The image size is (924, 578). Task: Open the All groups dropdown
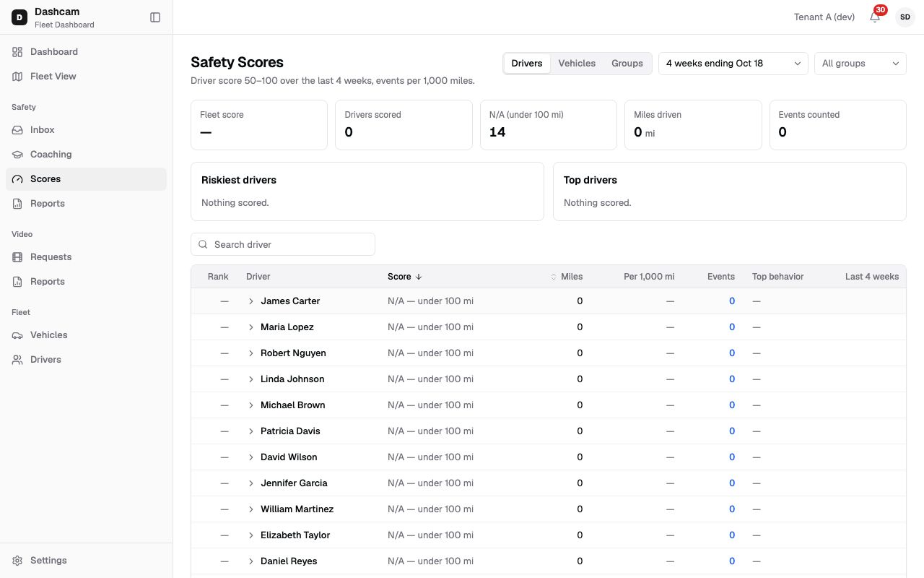[860, 64]
